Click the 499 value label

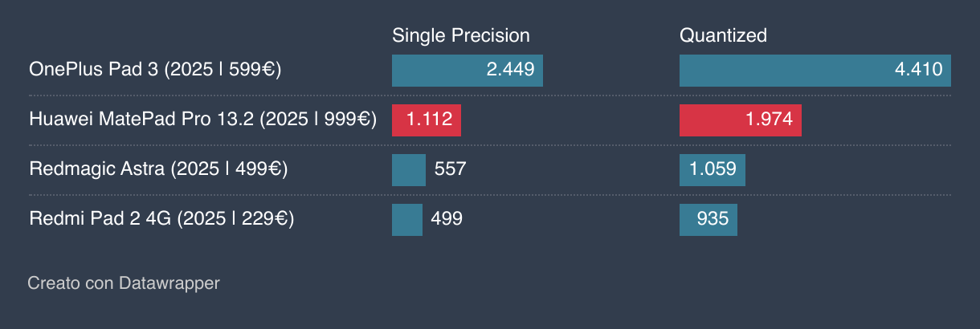tap(447, 219)
